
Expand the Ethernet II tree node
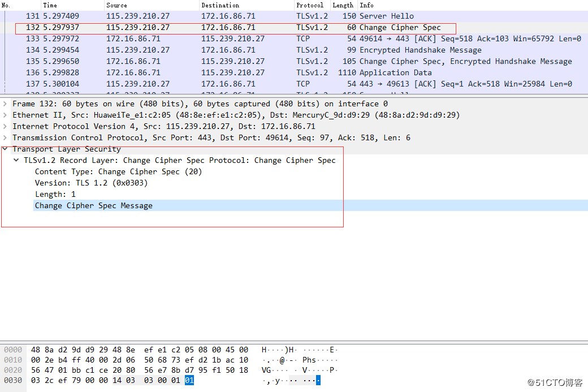click(x=5, y=115)
